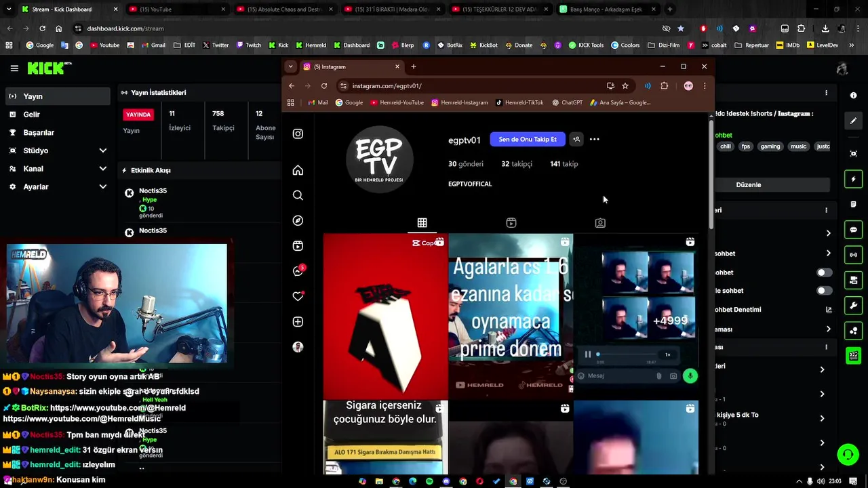Switch to the Stream - Kick Dashboard tab

tap(68, 9)
